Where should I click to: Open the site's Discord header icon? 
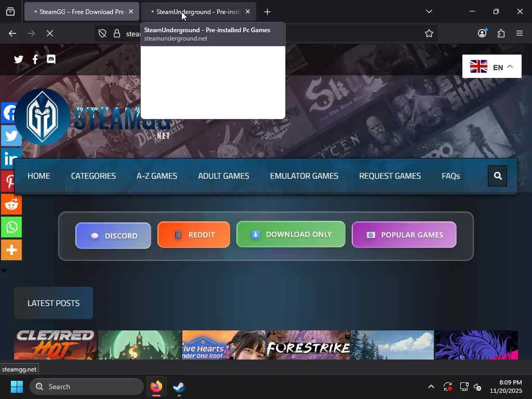[51, 59]
